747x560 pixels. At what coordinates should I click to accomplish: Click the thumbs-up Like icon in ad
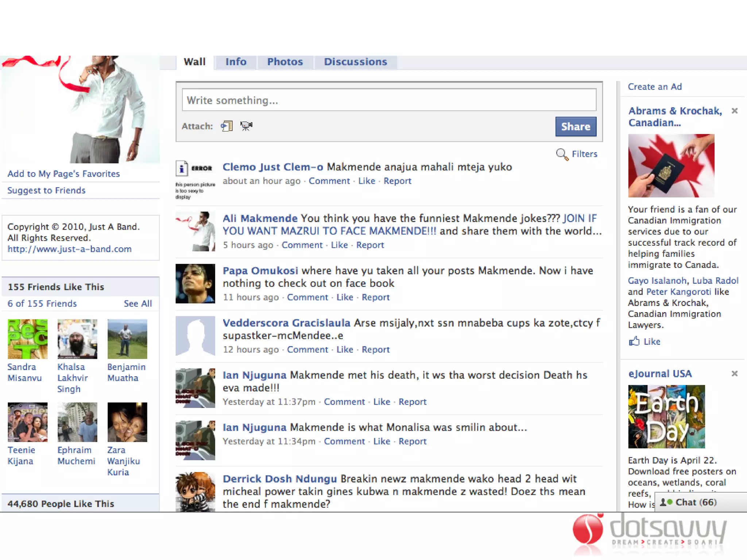[x=634, y=341]
